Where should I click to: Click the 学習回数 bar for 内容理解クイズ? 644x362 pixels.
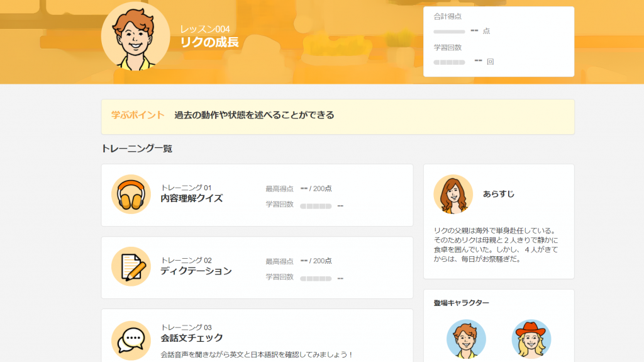pos(316,206)
